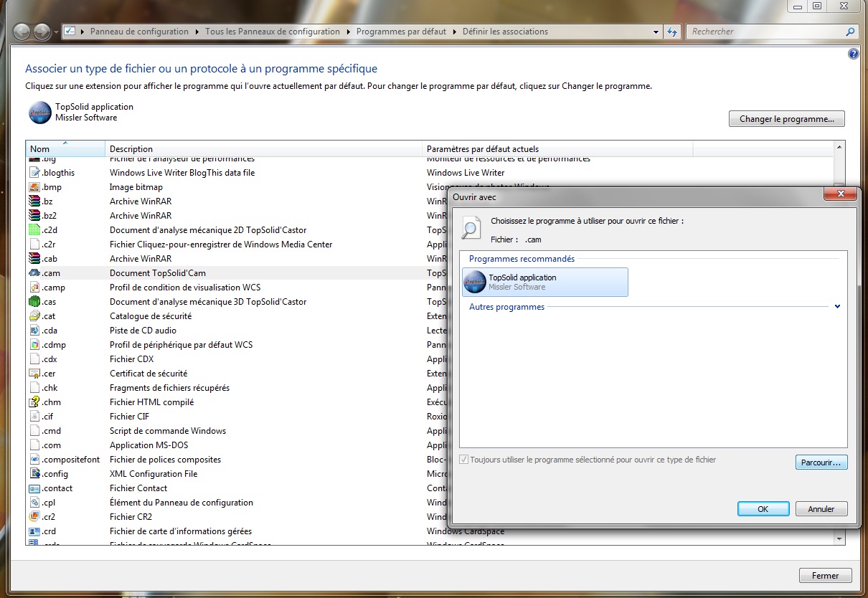This screenshot has height=598, width=868.
Task: Click the scroll down arrow of the file list
Action: (x=839, y=538)
